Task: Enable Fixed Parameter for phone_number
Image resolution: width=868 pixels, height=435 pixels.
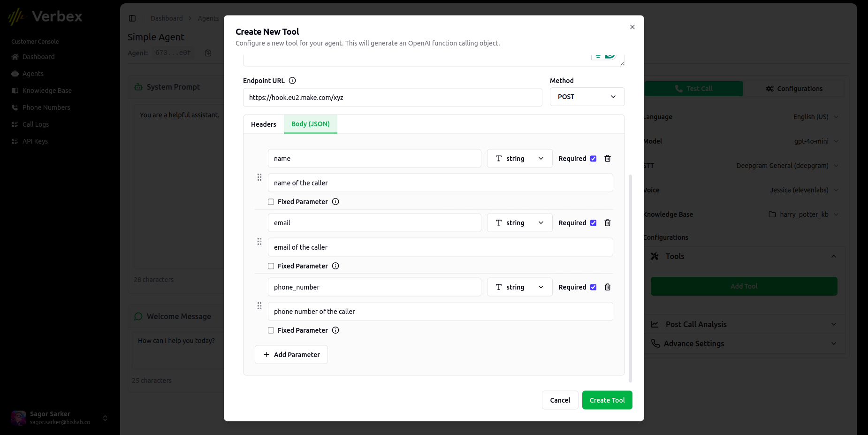Action: point(271,330)
